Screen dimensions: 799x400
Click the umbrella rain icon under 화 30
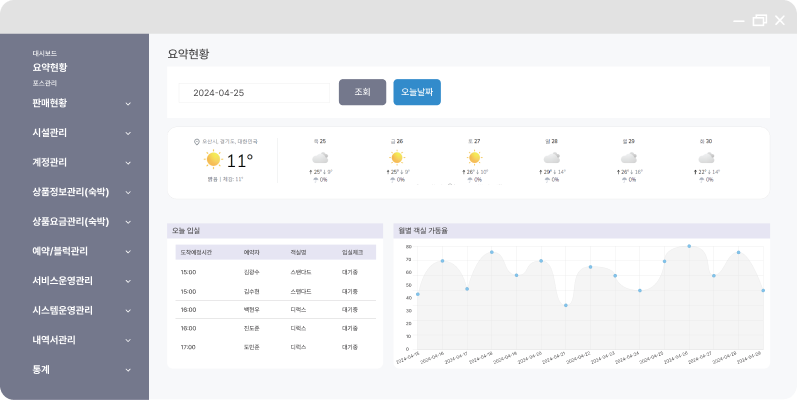[x=702, y=180]
